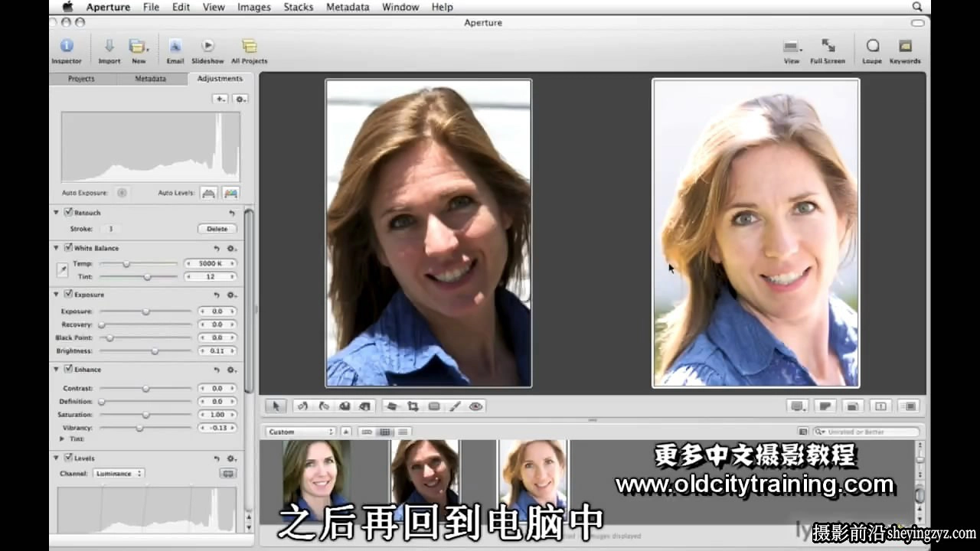Collapse the White Balance section
Viewport: 980px width, 551px height.
[57, 248]
